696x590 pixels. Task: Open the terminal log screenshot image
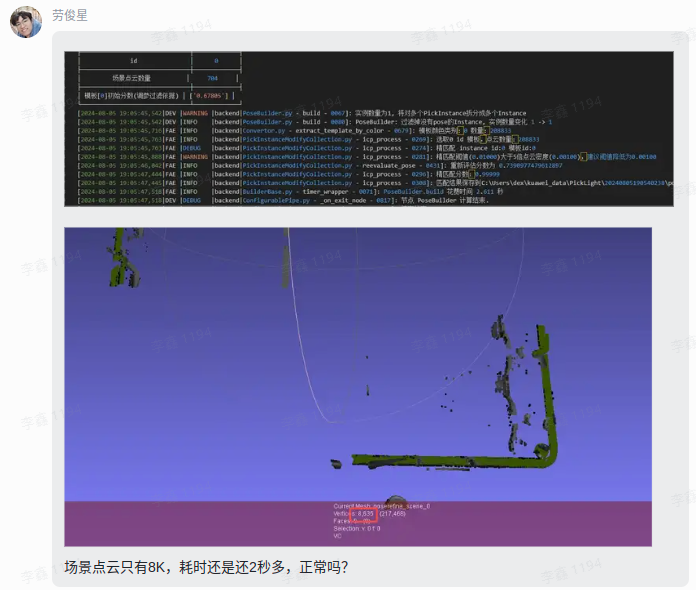click(x=368, y=130)
